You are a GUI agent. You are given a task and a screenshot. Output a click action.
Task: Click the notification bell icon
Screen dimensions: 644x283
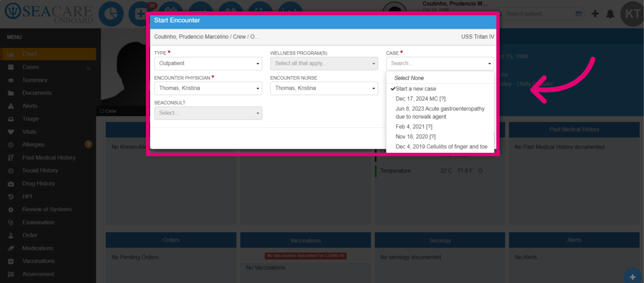pos(610,14)
